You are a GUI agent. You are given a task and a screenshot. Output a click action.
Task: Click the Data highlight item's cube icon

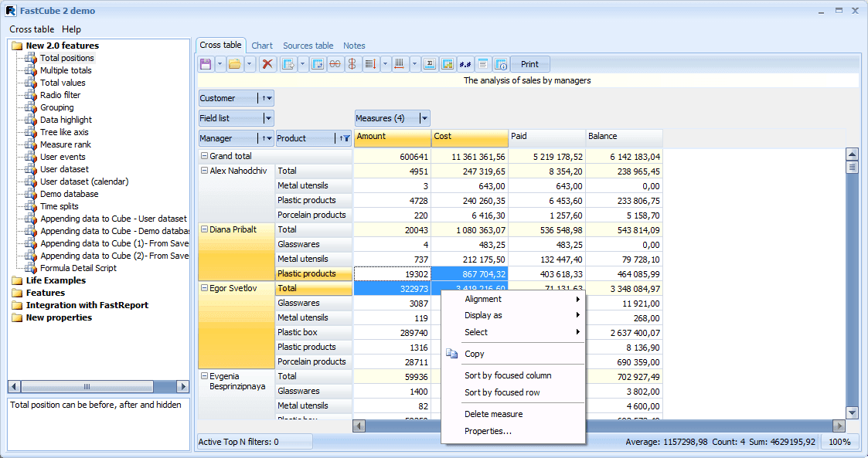tap(31, 120)
